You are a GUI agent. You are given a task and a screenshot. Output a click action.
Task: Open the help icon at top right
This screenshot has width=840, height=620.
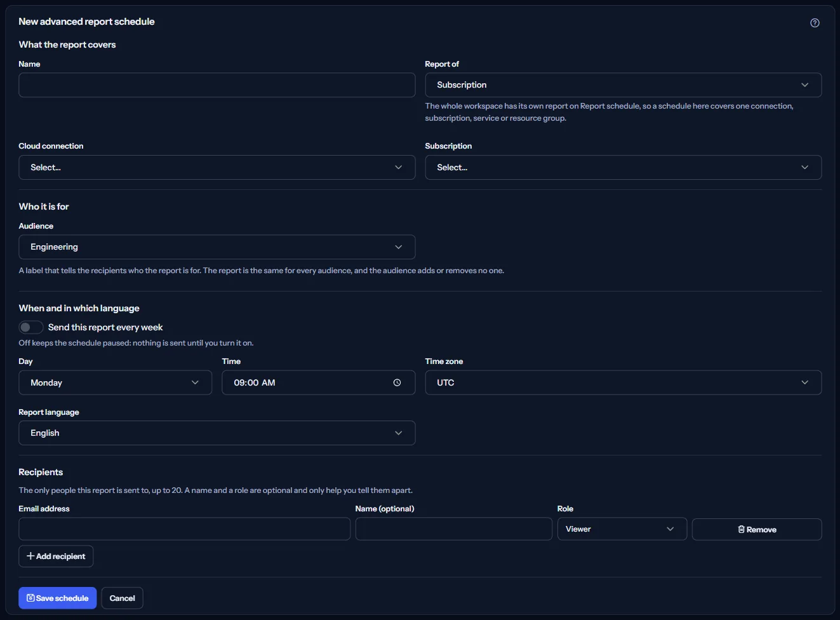[815, 23]
